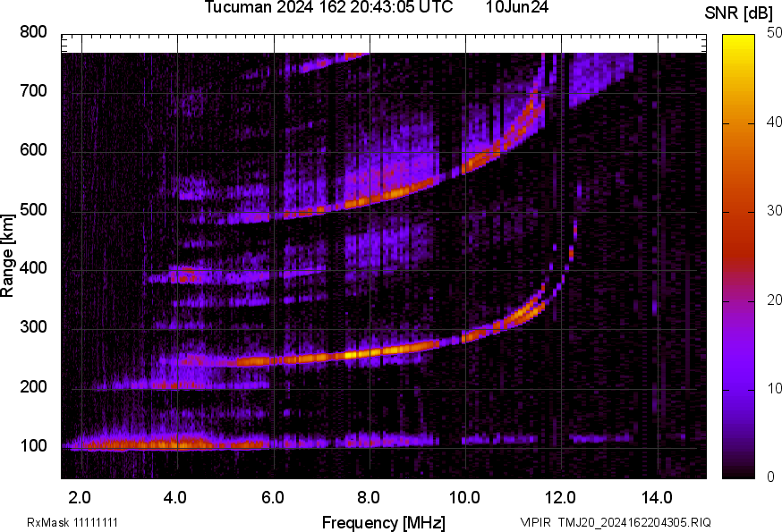The image size is (782, 532).
Task: Click the colorbar '10' tick value
Action: (x=774, y=388)
